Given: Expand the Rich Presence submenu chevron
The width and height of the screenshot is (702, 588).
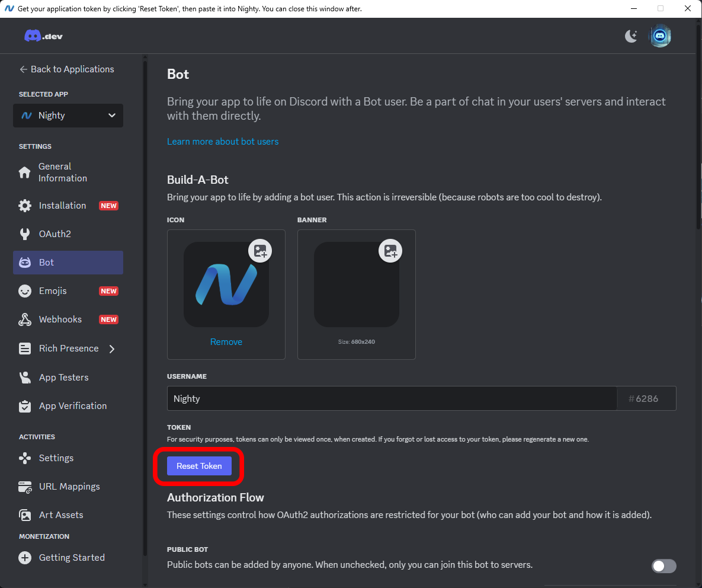Looking at the screenshot, I should [x=112, y=349].
